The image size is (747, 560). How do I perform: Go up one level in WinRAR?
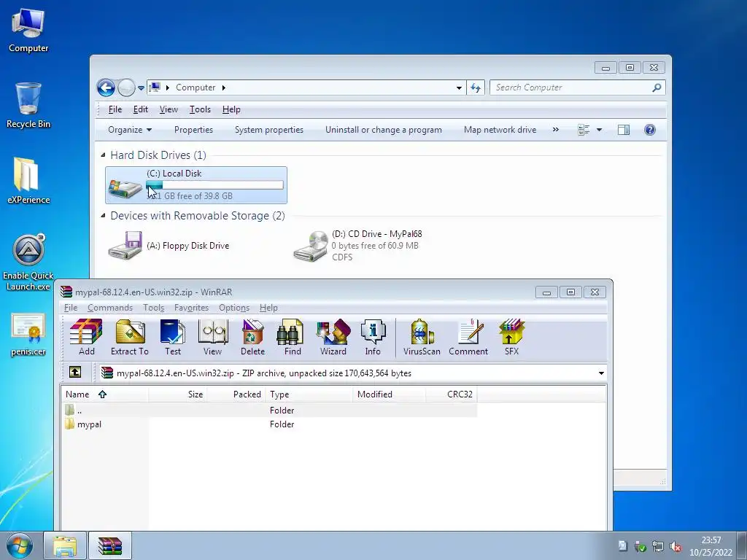click(x=75, y=373)
